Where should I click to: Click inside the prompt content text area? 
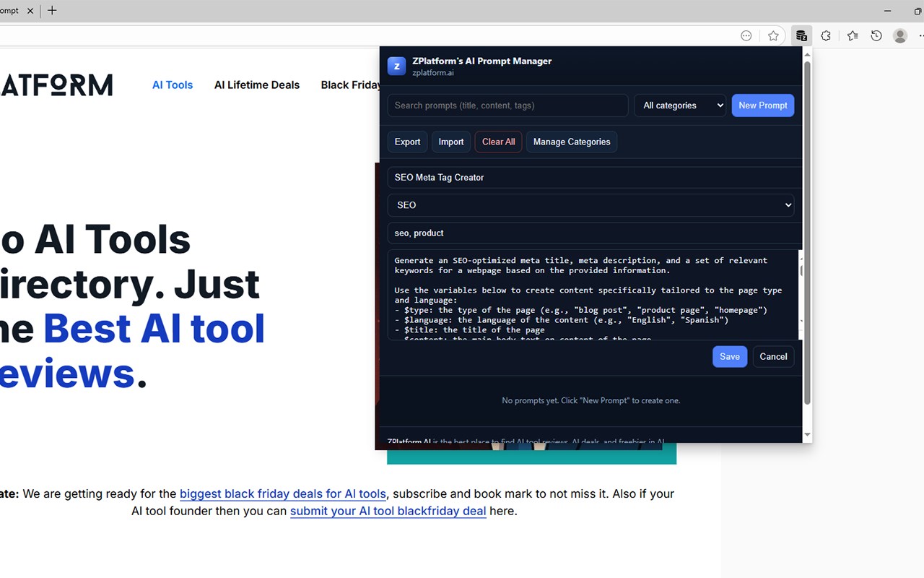point(592,295)
